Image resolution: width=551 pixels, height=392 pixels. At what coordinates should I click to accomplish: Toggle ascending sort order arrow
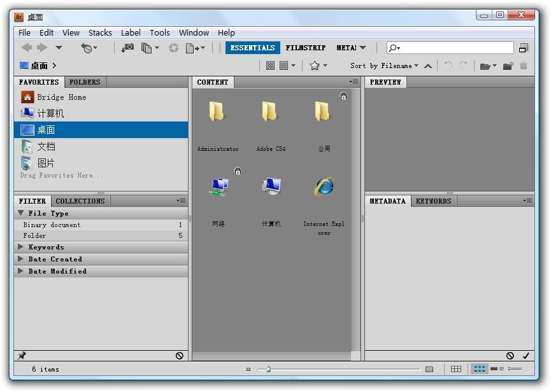[428, 66]
